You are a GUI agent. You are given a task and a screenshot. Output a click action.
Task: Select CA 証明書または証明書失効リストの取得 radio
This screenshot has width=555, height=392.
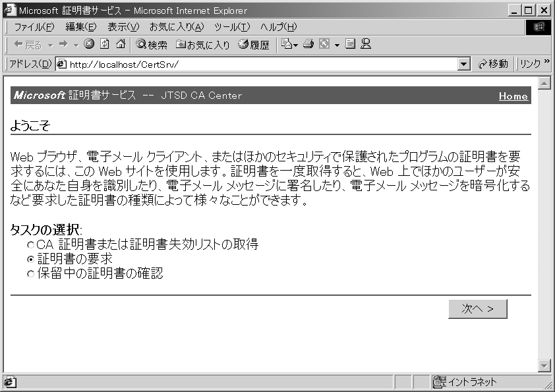pos(31,245)
